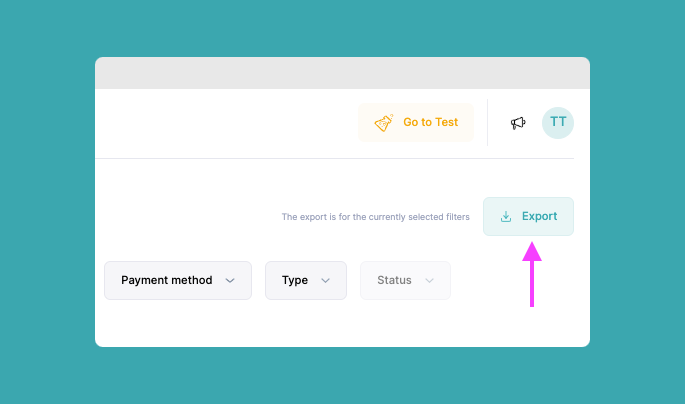The image size is (685, 404).
Task: Select the "Payment method" label text
Action: coord(166,280)
